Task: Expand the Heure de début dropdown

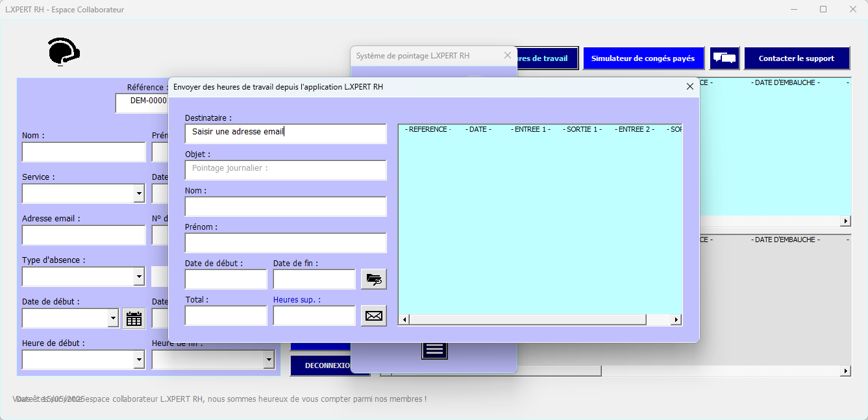Action: pyautogui.click(x=139, y=360)
